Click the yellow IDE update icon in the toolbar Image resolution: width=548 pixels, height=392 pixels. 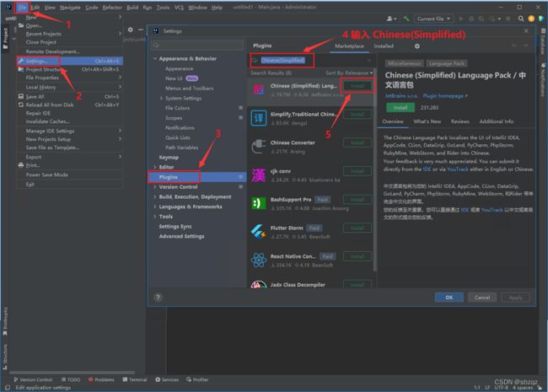pyautogui.click(x=531, y=19)
